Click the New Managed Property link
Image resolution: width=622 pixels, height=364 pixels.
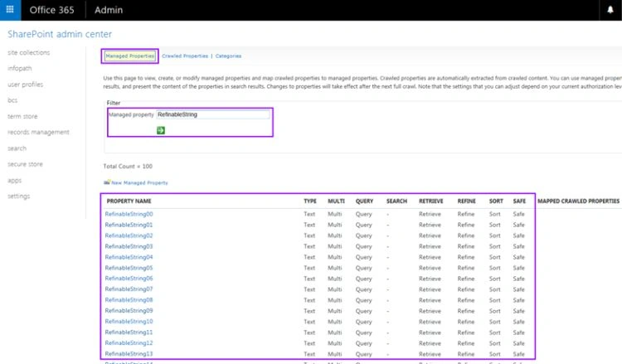139,182
